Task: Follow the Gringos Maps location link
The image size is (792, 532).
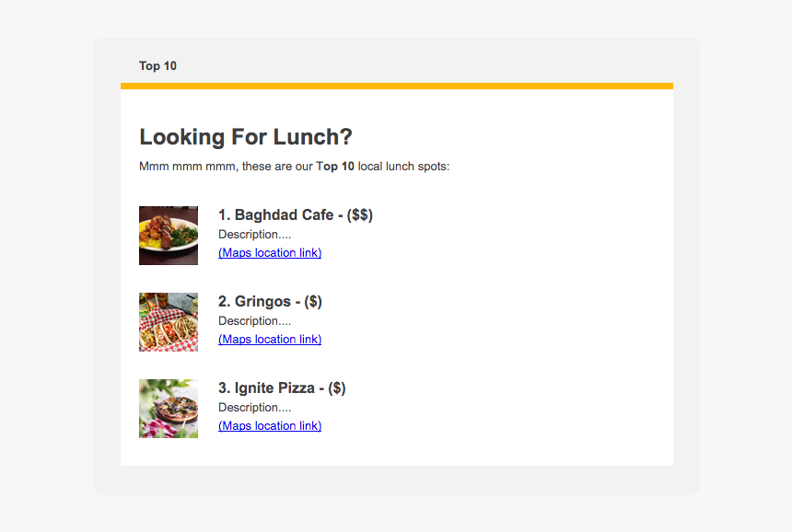Action: tap(270, 340)
